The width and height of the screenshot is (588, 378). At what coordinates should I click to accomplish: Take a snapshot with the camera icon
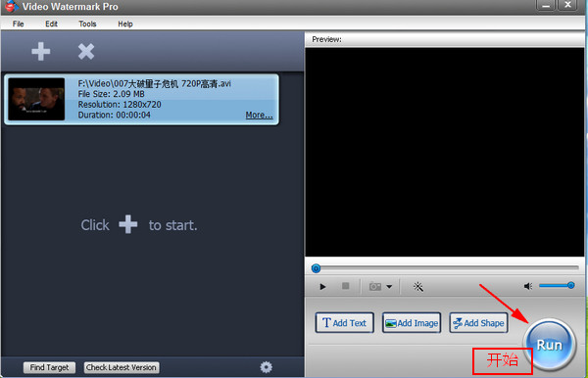375,287
